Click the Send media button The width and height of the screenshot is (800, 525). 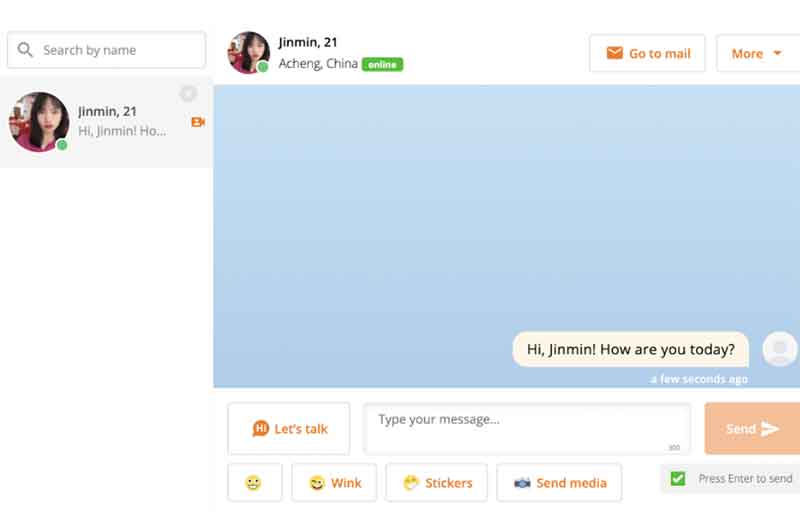(x=559, y=482)
